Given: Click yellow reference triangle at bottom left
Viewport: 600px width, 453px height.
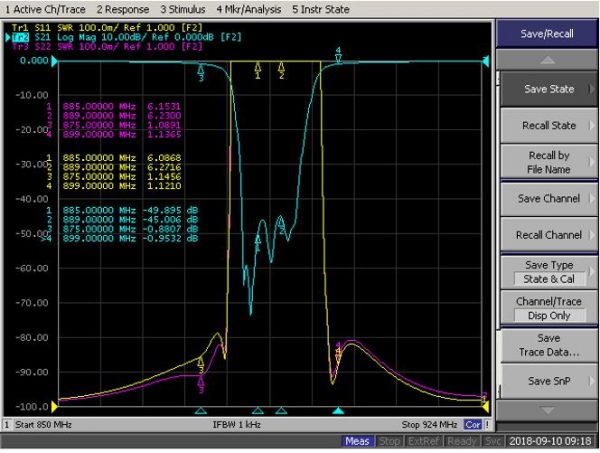Looking at the screenshot, I should coord(55,407).
